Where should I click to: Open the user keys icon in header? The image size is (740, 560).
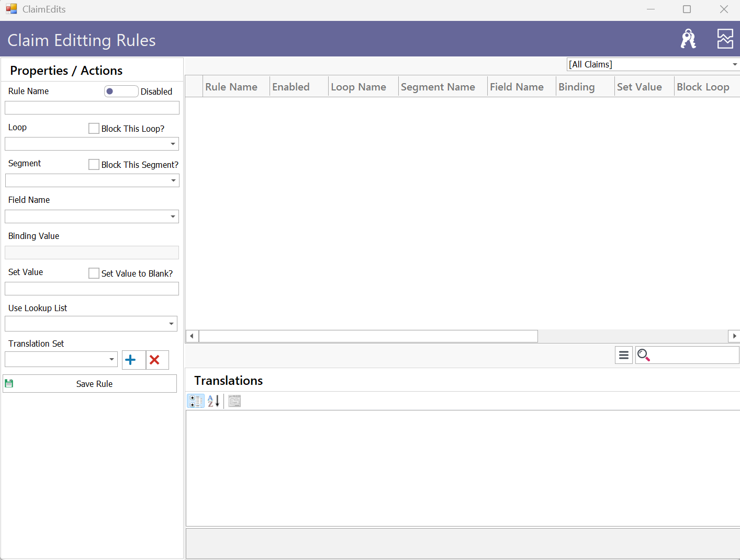pos(688,39)
